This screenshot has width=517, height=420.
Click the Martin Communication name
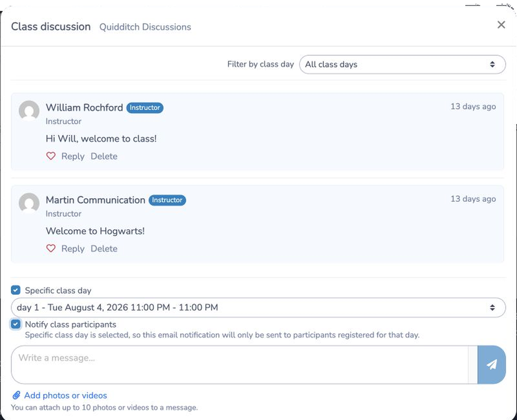(95, 200)
